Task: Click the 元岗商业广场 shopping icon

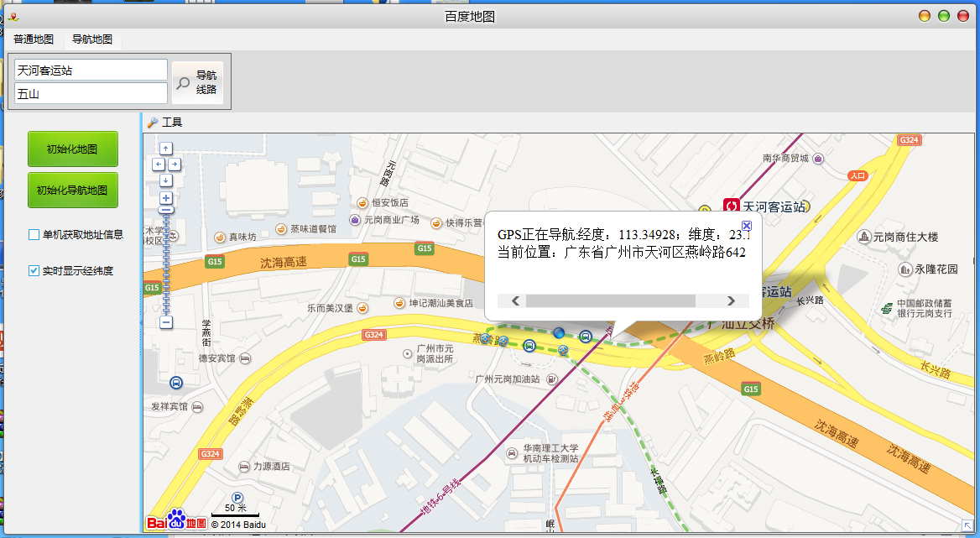Action: click(x=355, y=220)
